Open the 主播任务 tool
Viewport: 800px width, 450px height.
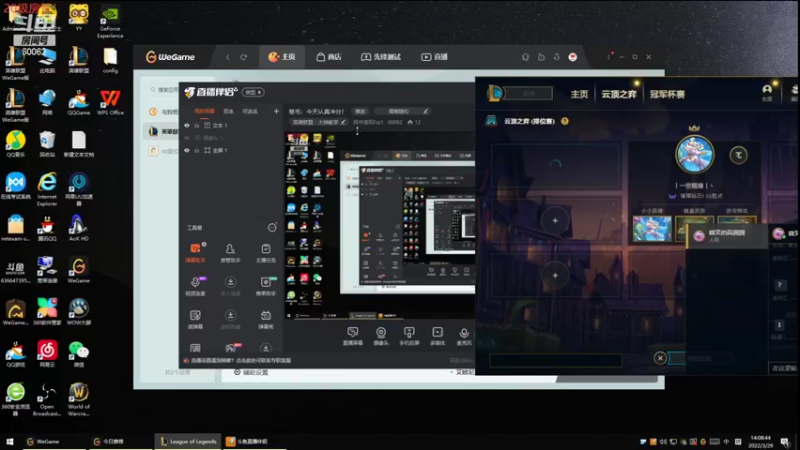tap(265, 253)
